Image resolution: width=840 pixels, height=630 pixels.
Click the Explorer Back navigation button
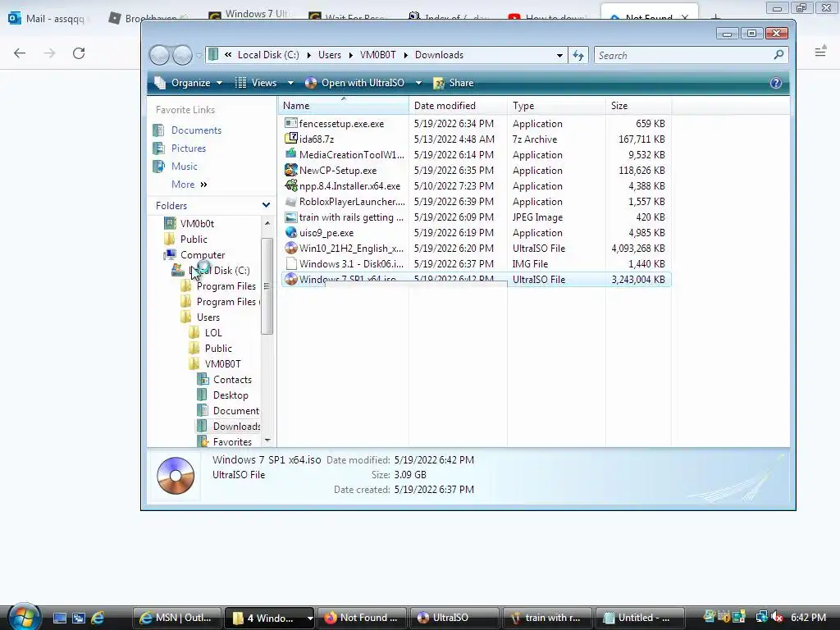point(159,55)
